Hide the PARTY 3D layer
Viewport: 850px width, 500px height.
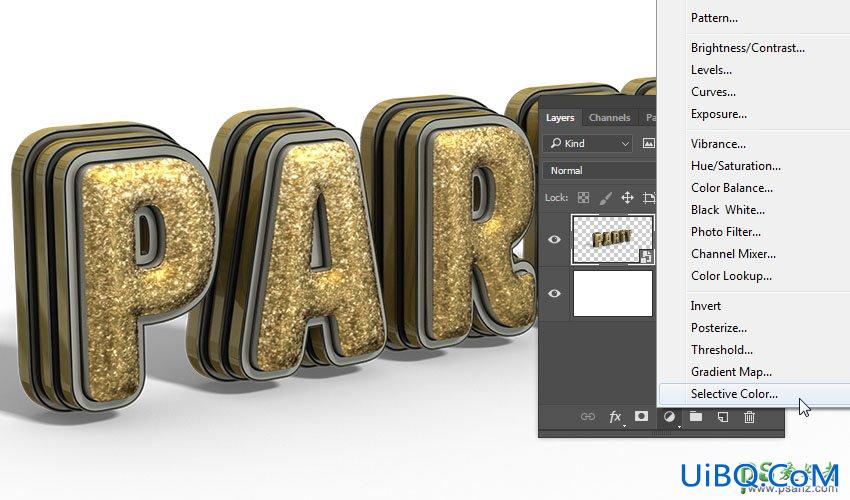554,239
